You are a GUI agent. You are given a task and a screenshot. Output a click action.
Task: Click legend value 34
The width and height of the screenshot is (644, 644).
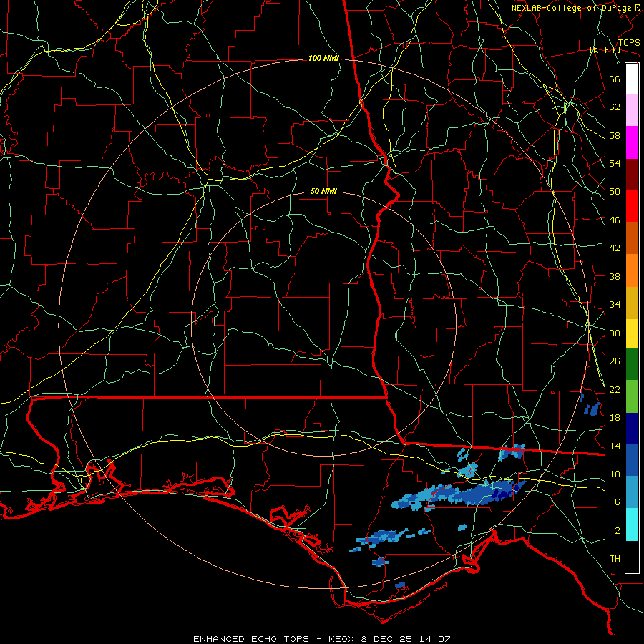pos(615,304)
